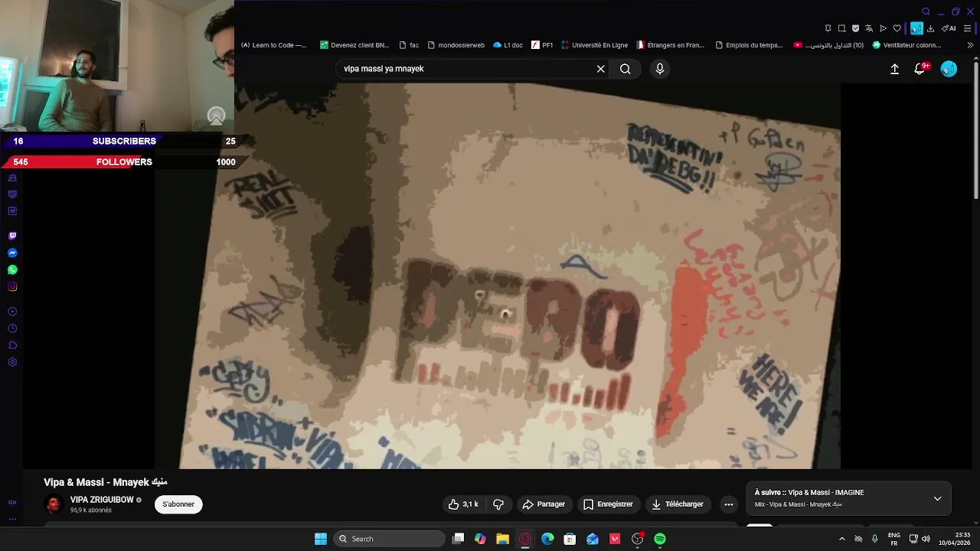Open Emplois du temps bookmark

[749, 45]
